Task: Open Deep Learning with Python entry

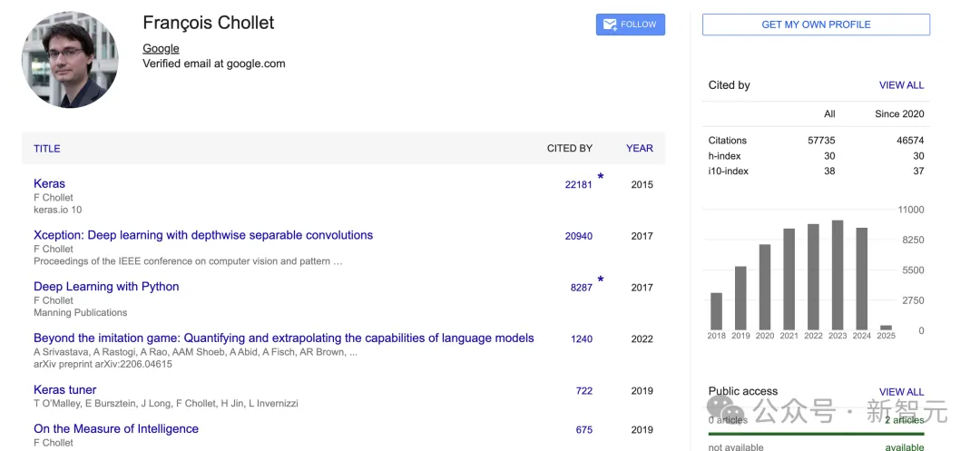Action: point(106,287)
